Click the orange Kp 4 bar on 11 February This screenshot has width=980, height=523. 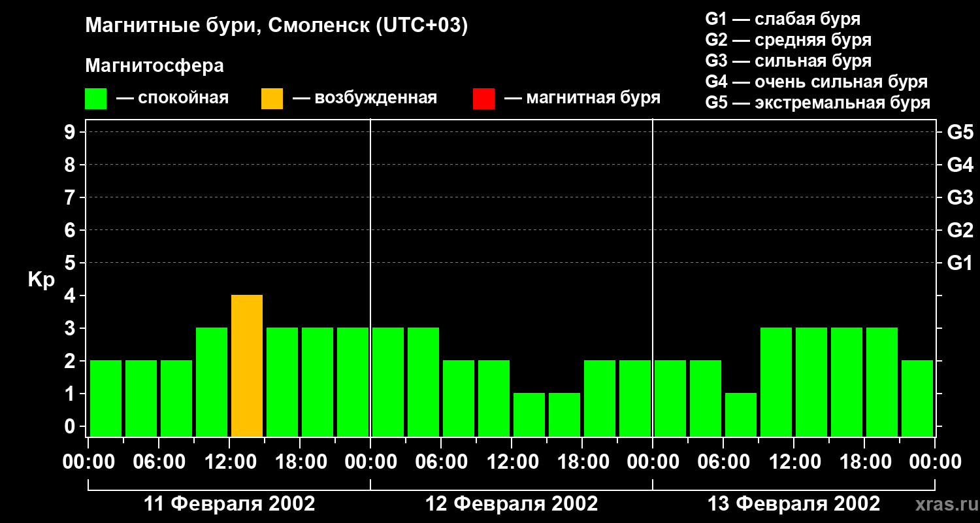pos(247,366)
